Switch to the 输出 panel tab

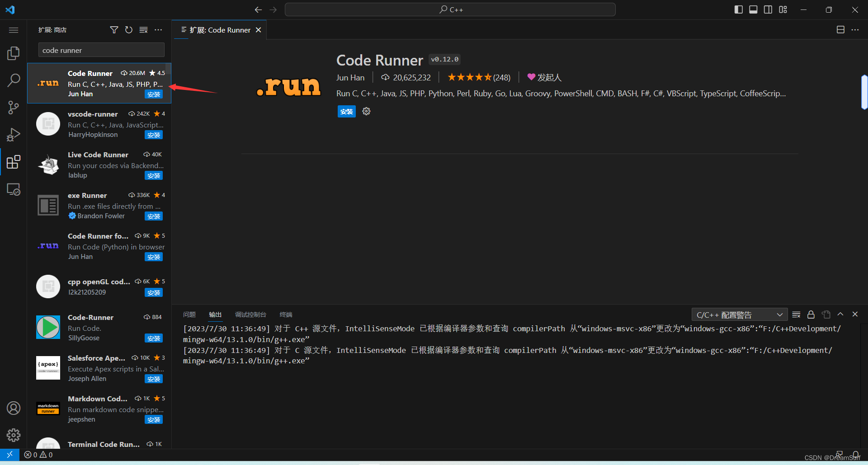(215, 315)
